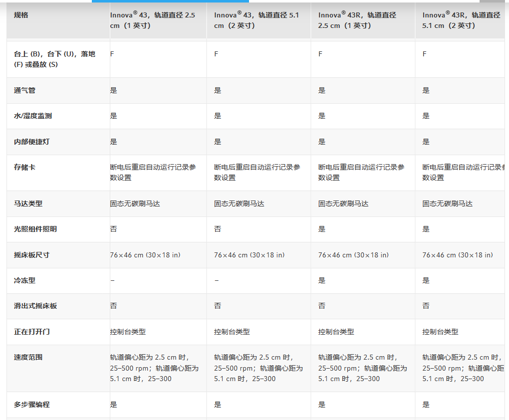
Task: Click '否' in 光照组件照明 row, Innova 43 2.5 cm column
Action: (x=114, y=229)
